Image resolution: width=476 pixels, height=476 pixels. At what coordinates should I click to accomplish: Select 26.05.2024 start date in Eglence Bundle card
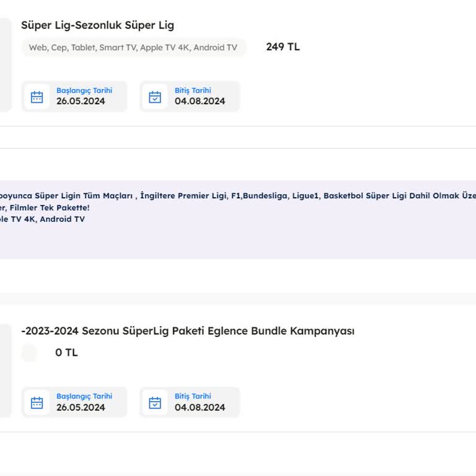tap(81, 408)
